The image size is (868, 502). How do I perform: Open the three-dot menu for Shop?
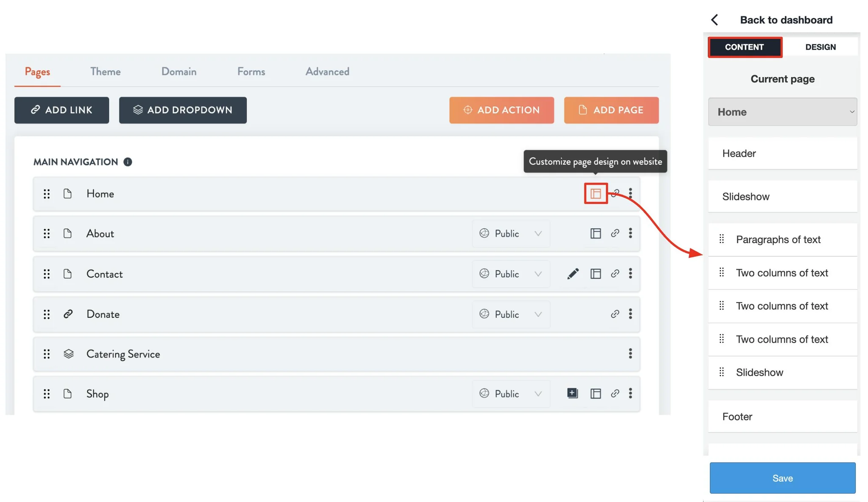pyautogui.click(x=631, y=394)
